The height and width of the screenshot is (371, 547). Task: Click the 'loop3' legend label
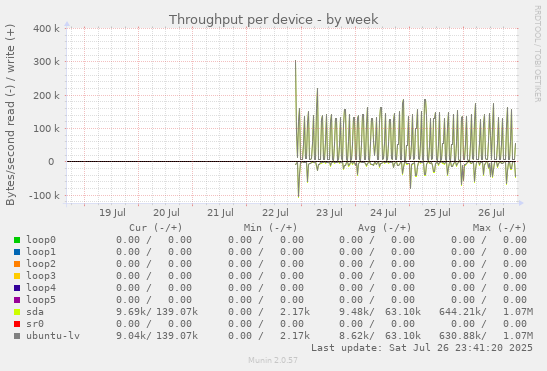coord(41,276)
